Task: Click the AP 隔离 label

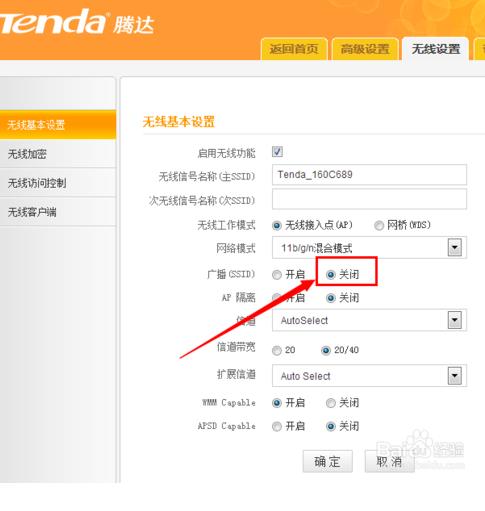Action: pos(239,297)
